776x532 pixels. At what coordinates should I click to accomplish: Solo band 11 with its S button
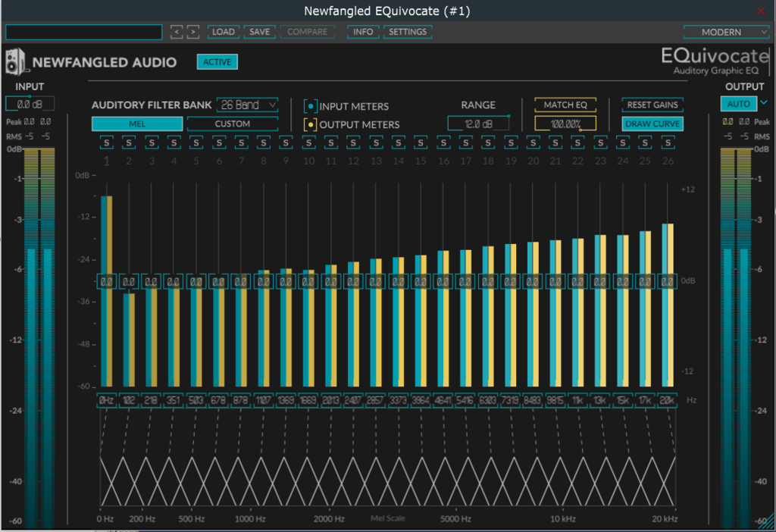pos(330,143)
